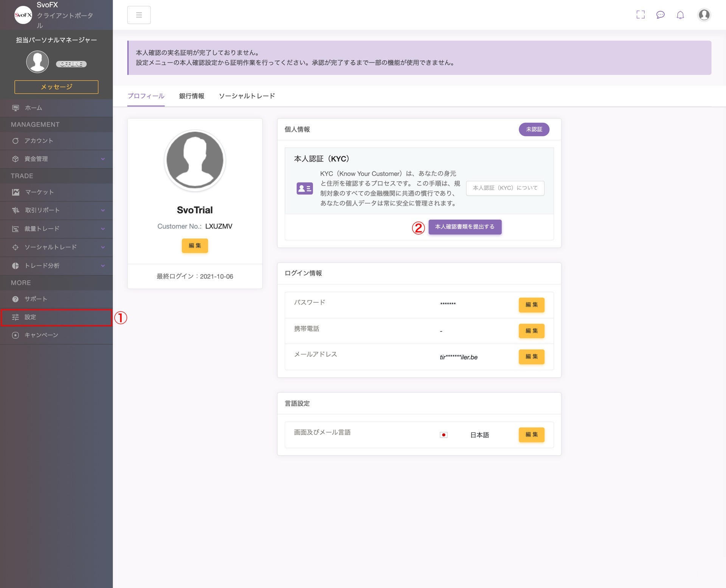Click the 資金管理 cube icon

click(16, 159)
